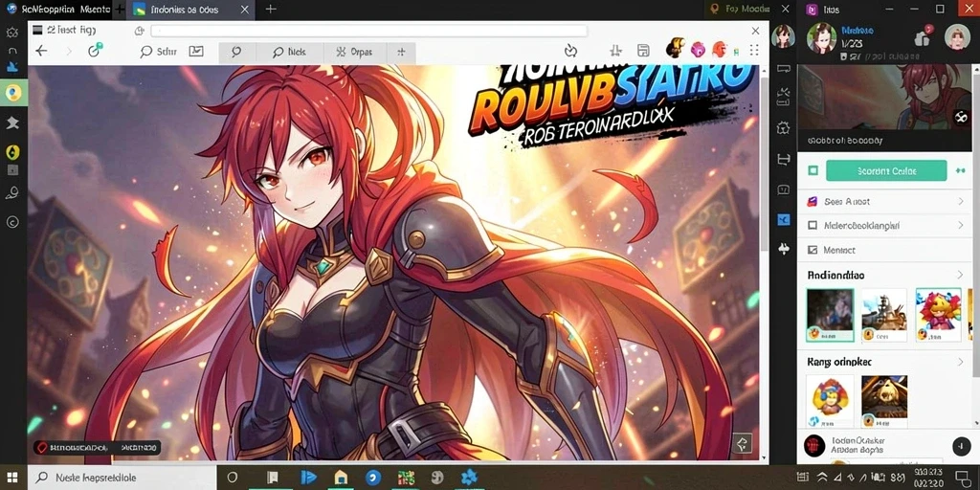Open the image viewer toolbar icon

click(x=196, y=52)
